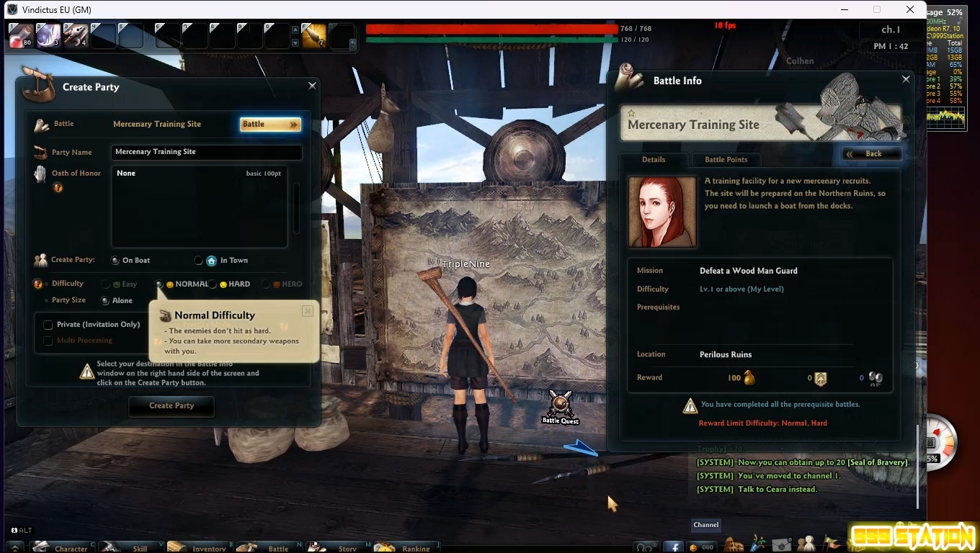The image size is (980, 553).
Task: Open the Battle menu in bottom bar
Action: [270, 547]
